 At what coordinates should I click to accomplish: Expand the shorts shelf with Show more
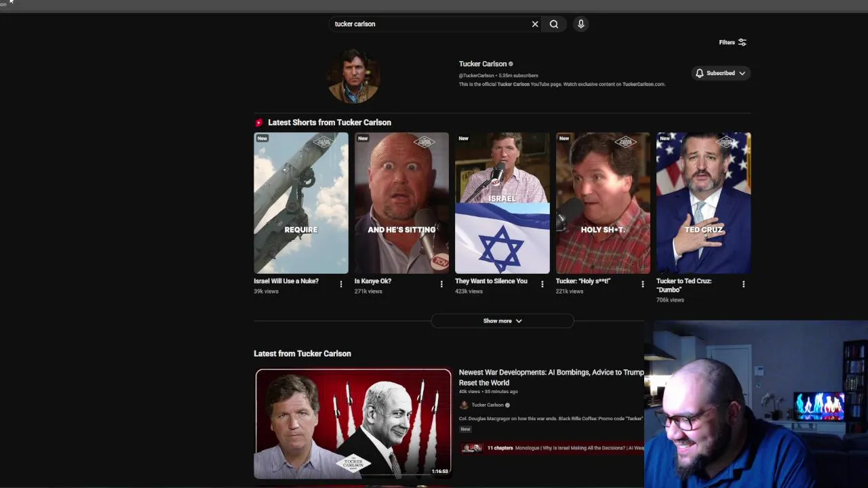502,321
